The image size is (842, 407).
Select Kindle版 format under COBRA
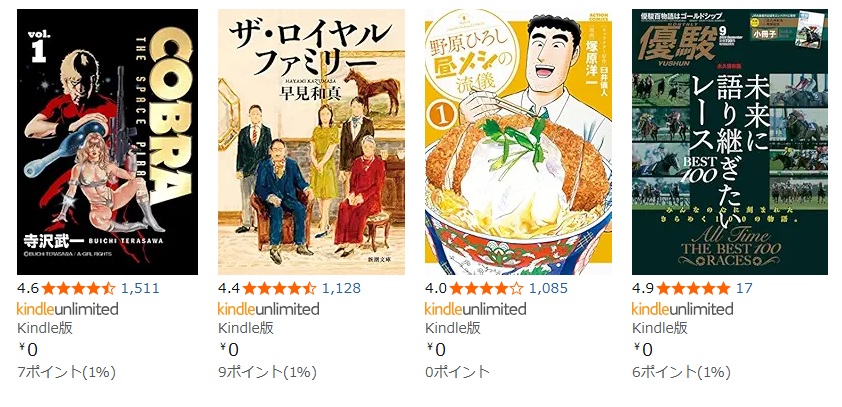pos(45,328)
